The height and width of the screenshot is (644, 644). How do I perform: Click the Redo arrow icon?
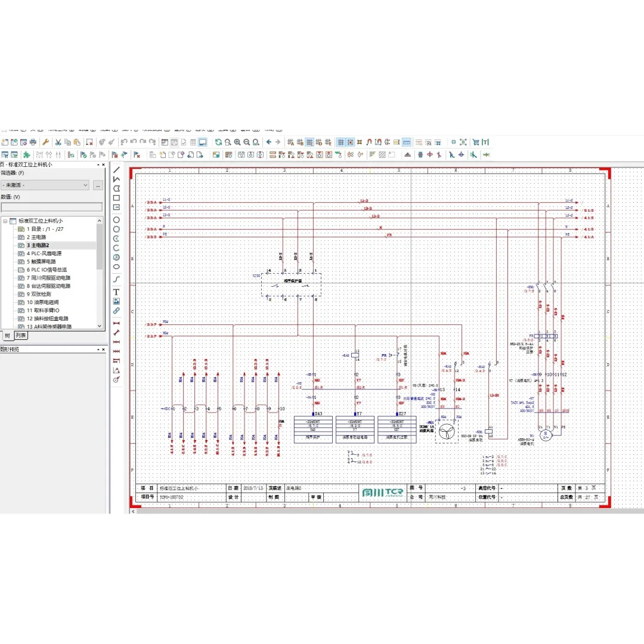click(x=143, y=142)
